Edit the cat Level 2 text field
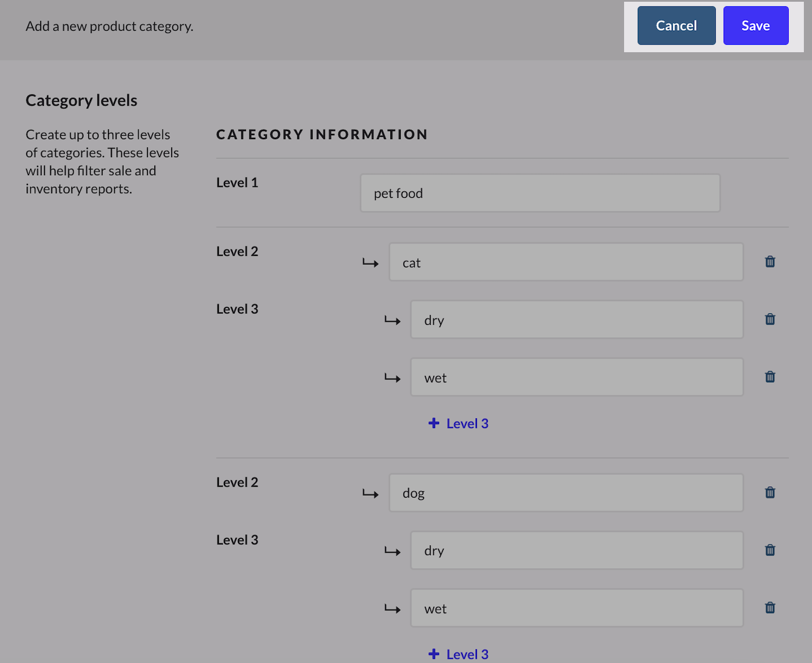Screen dimensions: 812x663 pos(566,262)
